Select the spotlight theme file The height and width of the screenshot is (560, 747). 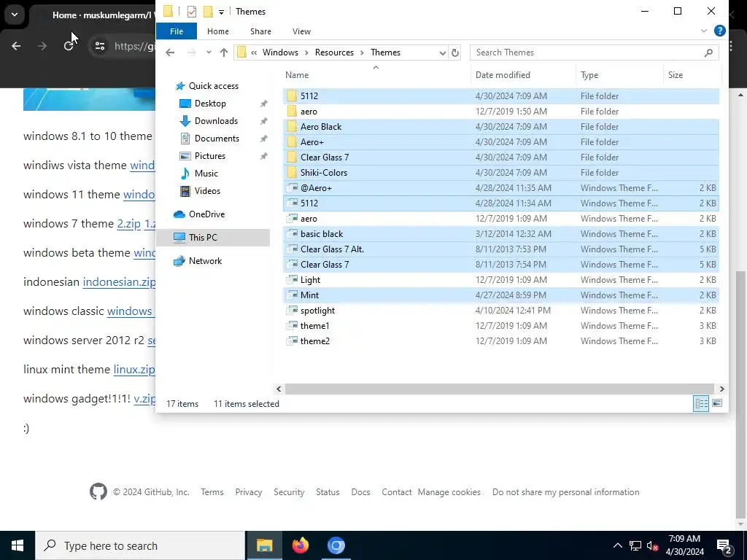tap(500, 311)
